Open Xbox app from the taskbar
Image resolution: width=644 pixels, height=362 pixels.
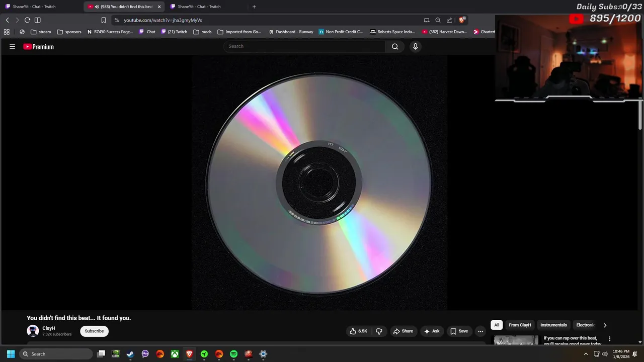click(x=175, y=354)
